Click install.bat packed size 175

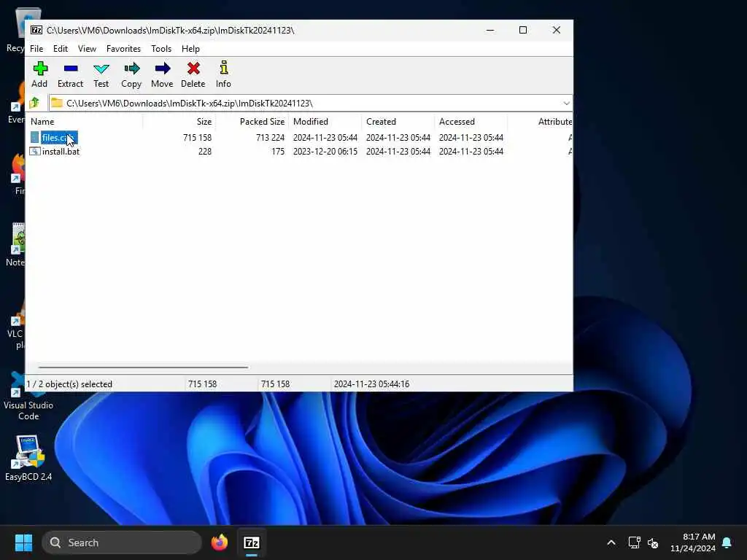(x=278, y=152)
